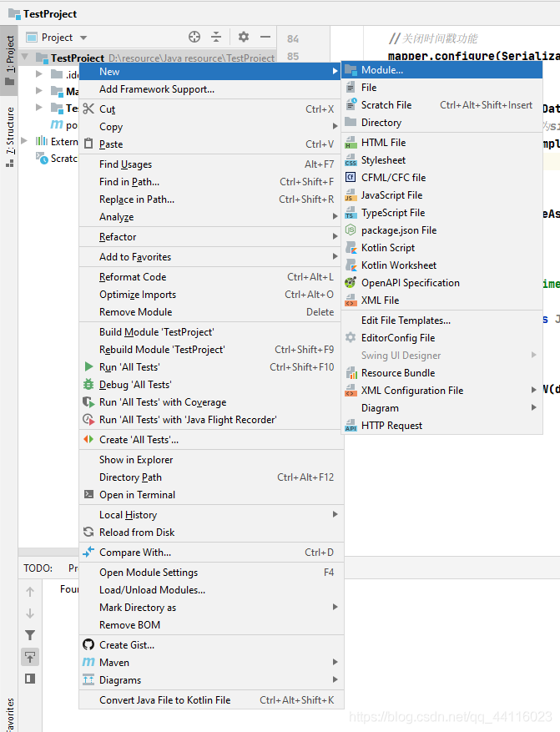Select Load/Unload Modules...

click(x=211, y=590)
